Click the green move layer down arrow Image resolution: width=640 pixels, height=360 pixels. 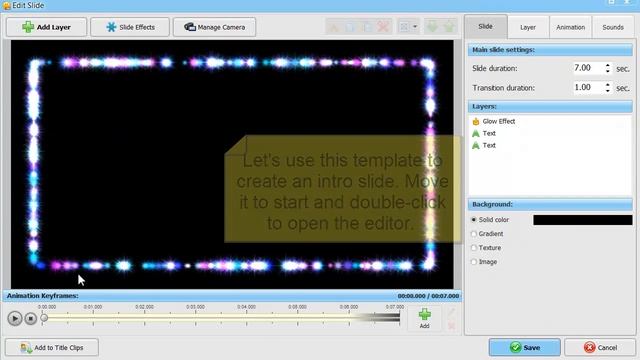tap(432, 27)
